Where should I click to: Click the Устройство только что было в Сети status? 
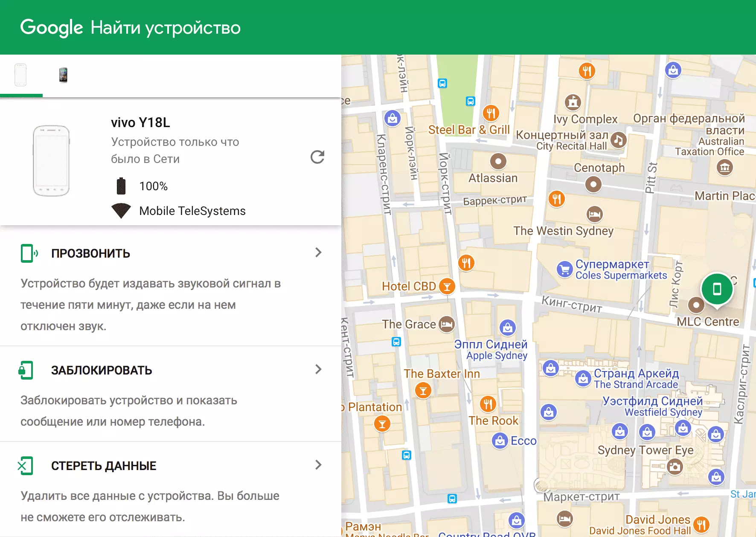tap(175, 150)
